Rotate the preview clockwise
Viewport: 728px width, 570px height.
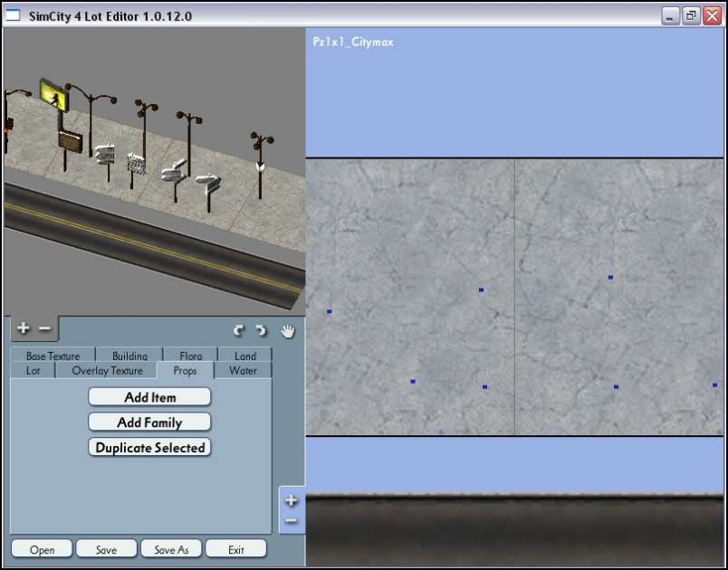tap(261, 330)
